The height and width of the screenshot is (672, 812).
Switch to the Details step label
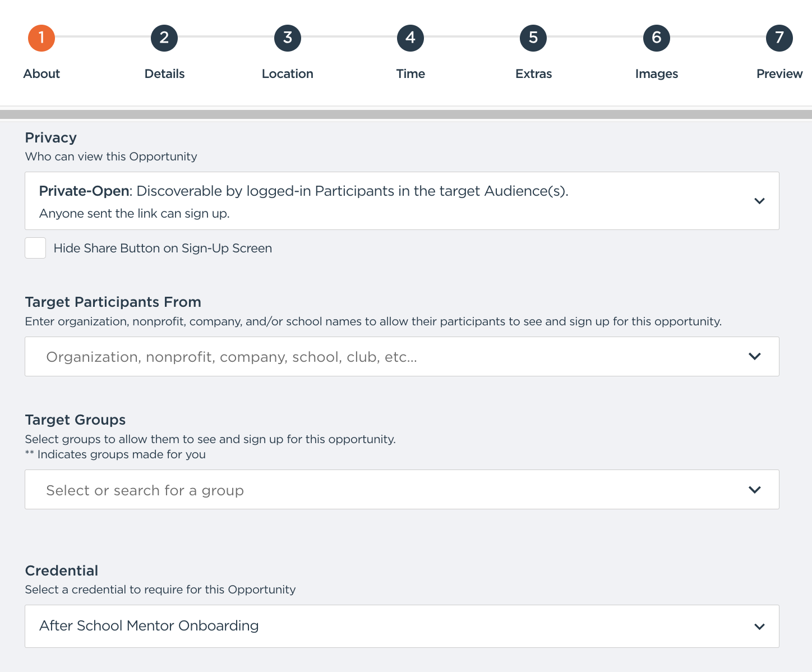pyautogui.click(x=164, y=73)
